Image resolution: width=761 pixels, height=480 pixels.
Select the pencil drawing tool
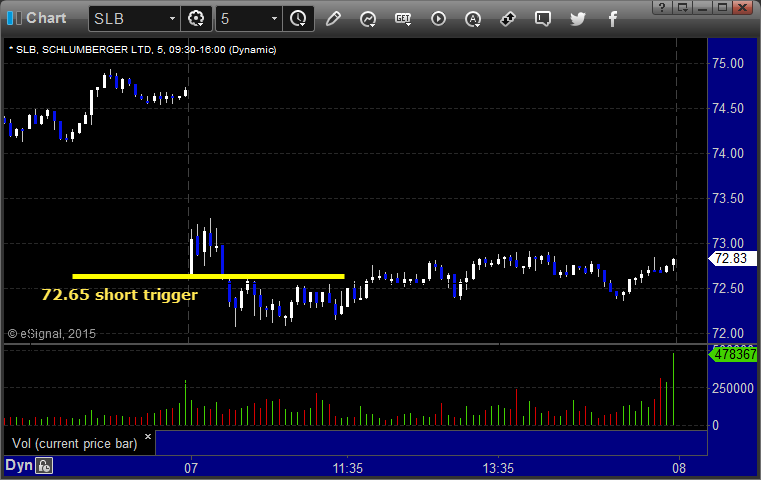333,18
